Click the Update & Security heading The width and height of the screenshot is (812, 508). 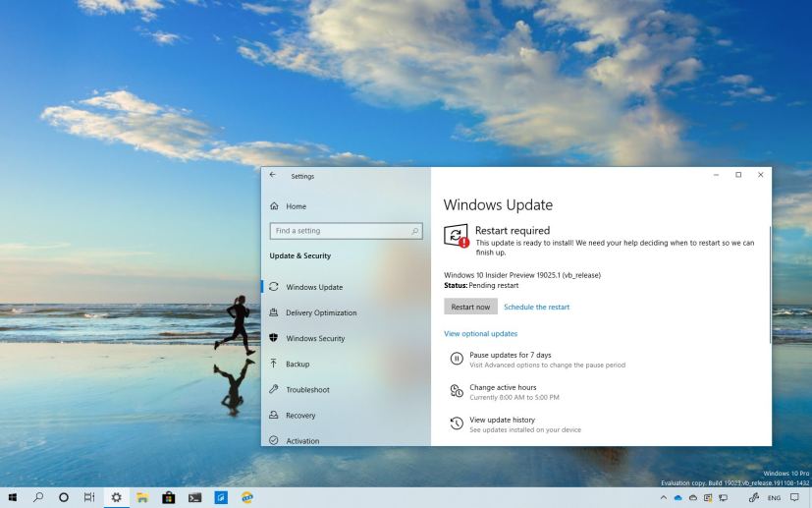coord(299,255)
